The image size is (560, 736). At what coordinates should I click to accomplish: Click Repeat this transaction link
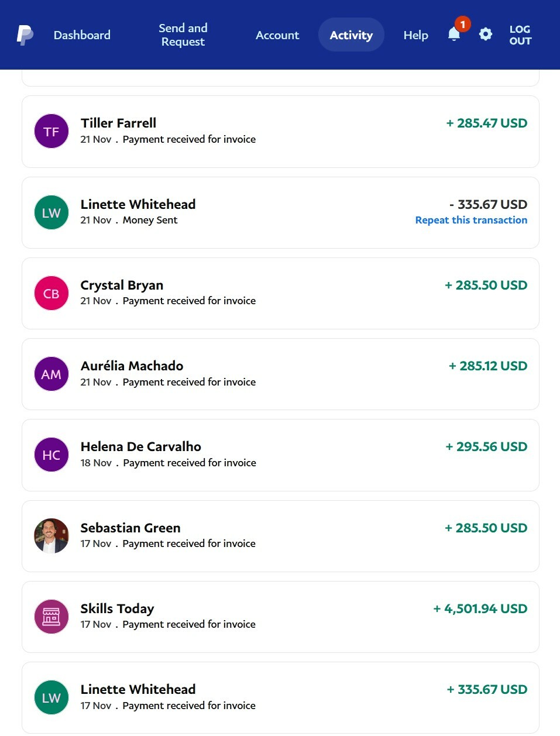pos(471,220)
